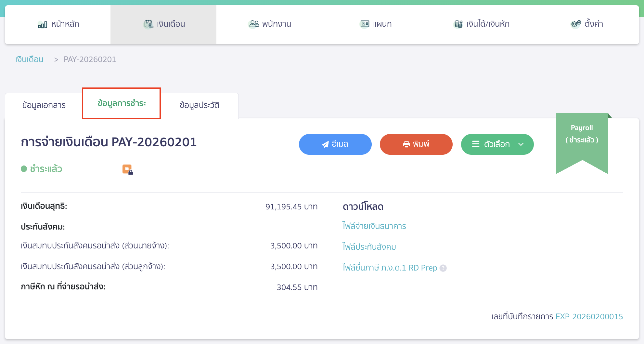
Task: Open the หน้าหลัก home icon
Action: click(x=42, y=24)
